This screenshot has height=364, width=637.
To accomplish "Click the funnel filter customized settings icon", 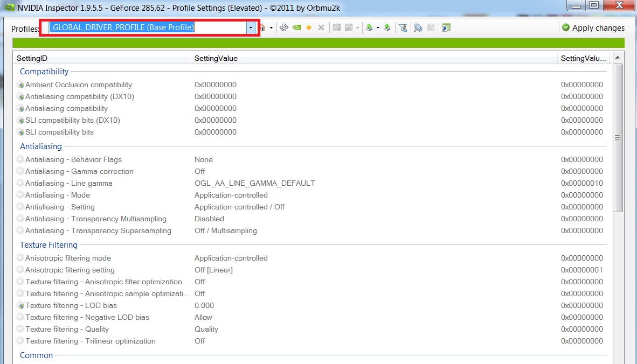I will click(x=403, y=27).
